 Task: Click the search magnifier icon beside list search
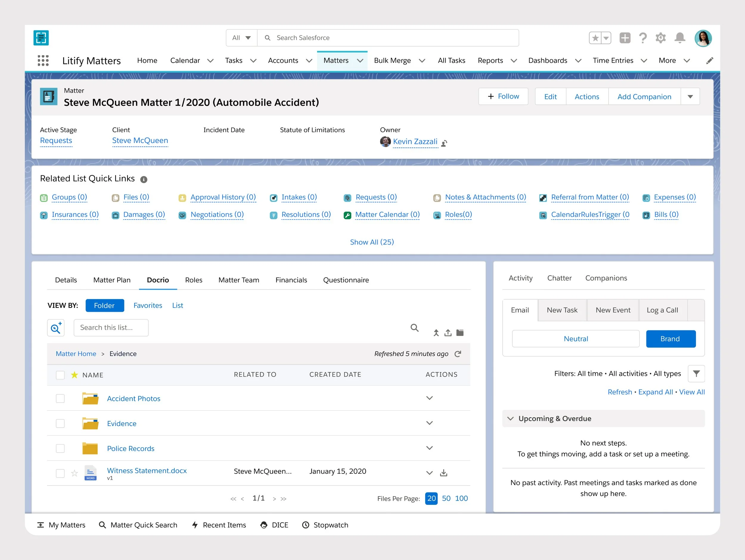coord(415,328)
